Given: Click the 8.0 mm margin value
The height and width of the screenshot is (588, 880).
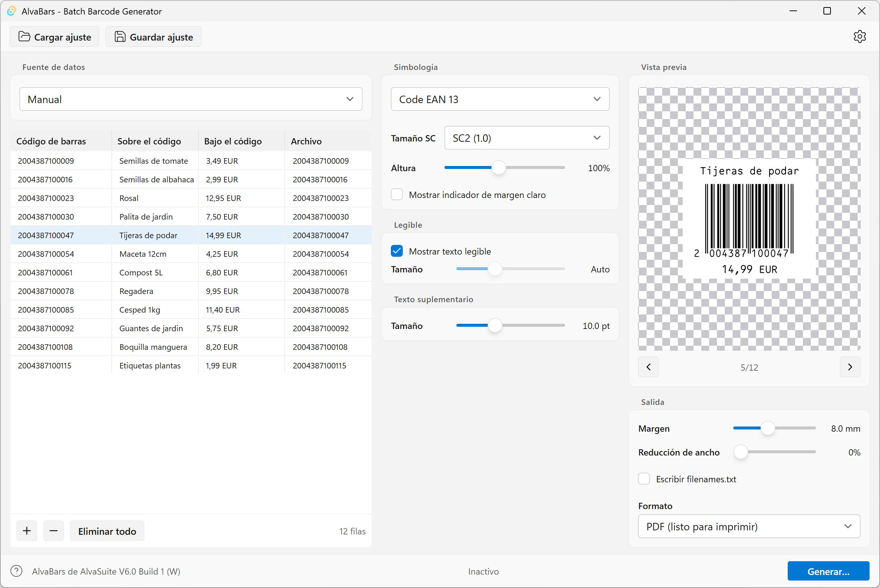Looking at the screenshot, I should [x=845, y=428].
